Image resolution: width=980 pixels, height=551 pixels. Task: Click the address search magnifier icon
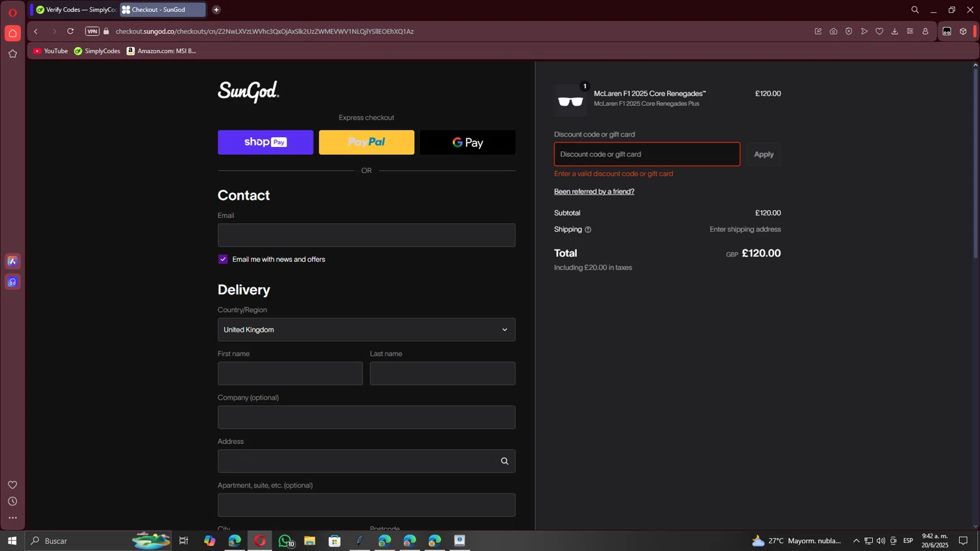coord(504,461)
